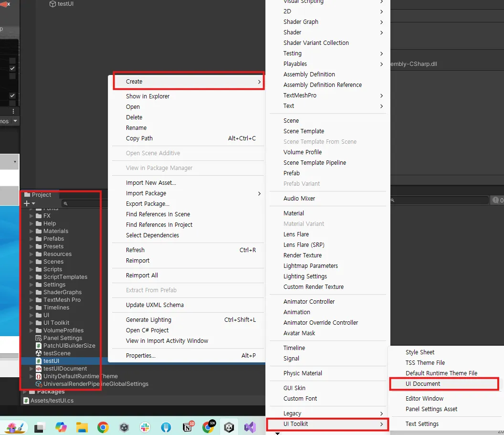Open Notion from the taskbar
Screen dimensions: 504x435
tap(188, 426)
